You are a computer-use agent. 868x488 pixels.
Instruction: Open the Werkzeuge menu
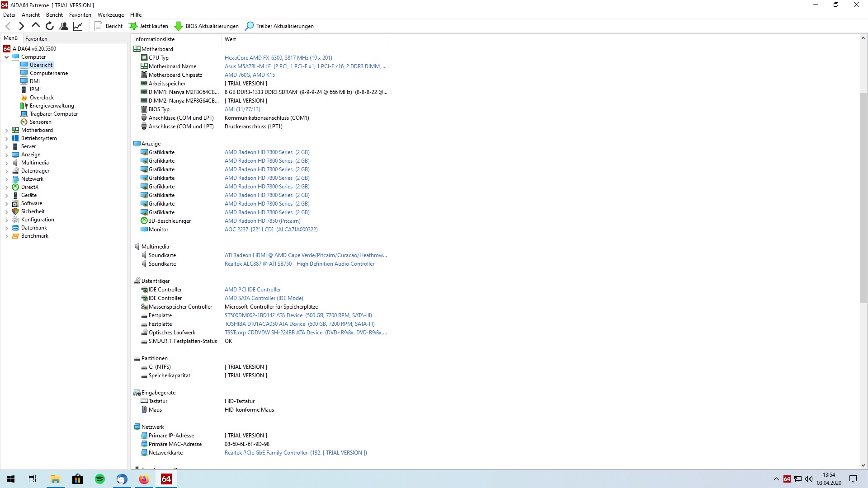[x=110, y=15]
